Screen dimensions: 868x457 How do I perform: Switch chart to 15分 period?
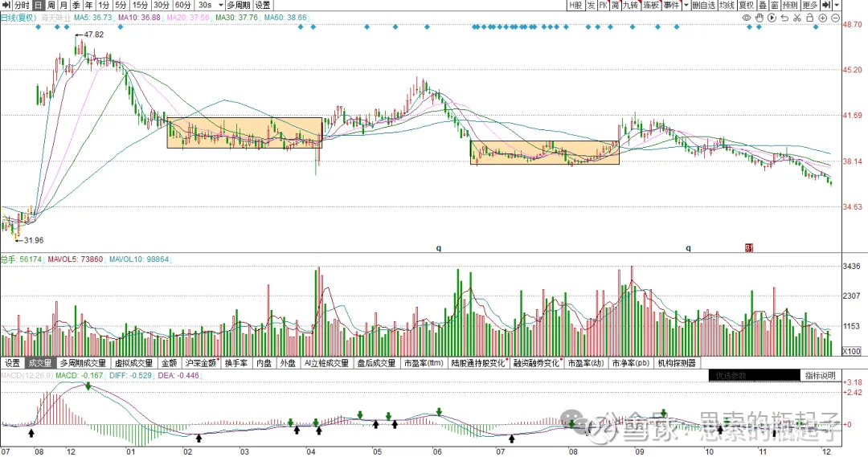click(140, 5)
